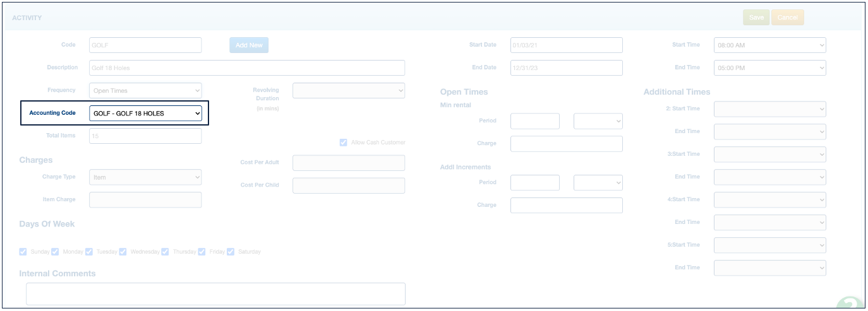
Task: Click into the Description field
Action: [246, 68]
